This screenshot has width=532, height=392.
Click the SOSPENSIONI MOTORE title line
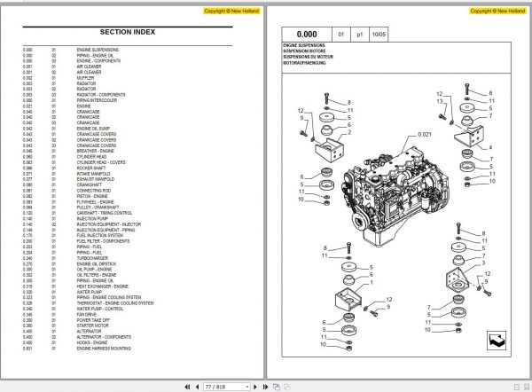(x=304, y=51)
